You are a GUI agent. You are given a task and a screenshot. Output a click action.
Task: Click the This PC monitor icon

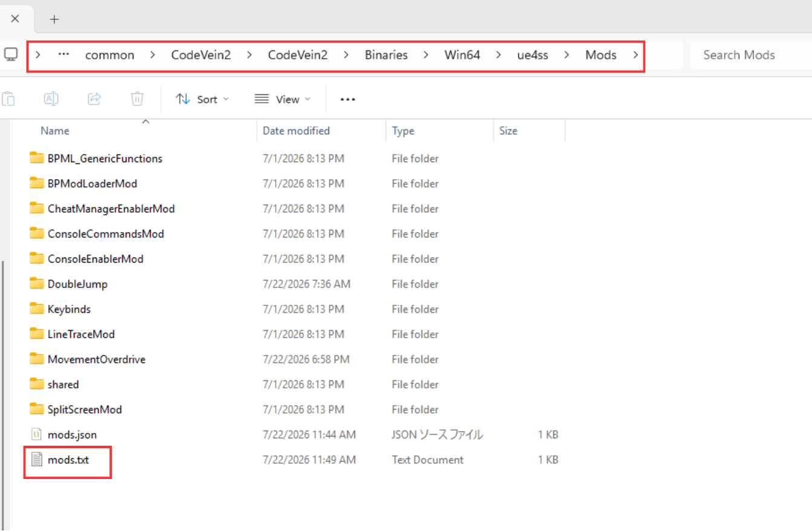coord(11,54)
